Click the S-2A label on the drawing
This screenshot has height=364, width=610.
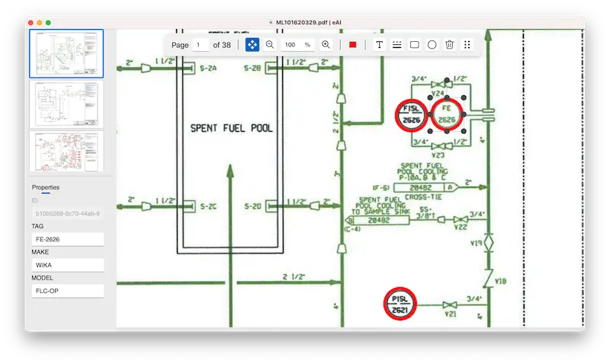pos(208,69)
